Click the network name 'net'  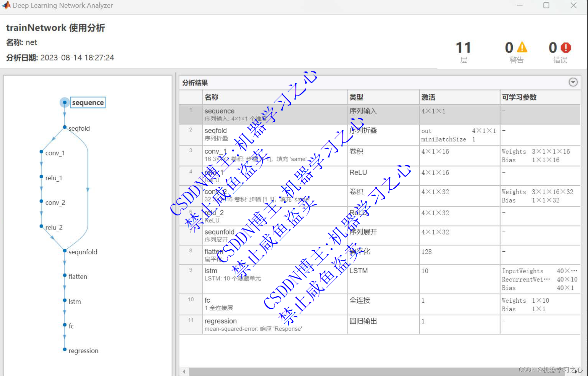[x=31, y=43]
